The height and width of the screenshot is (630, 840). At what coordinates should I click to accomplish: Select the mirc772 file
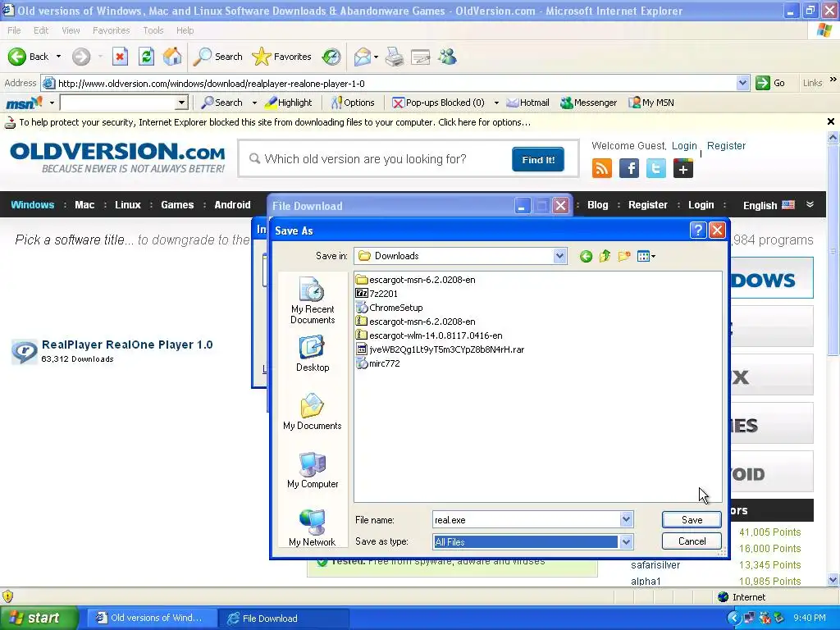coord(377,363)
